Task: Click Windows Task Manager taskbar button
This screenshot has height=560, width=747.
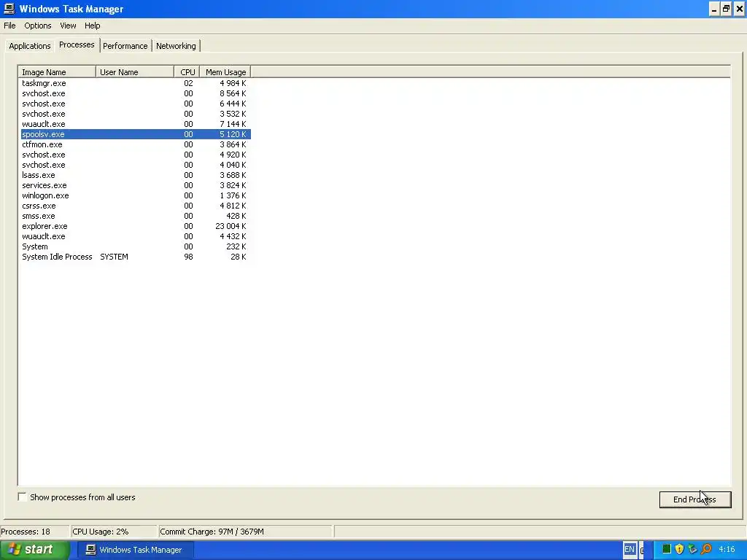Action: coord(136,550)
